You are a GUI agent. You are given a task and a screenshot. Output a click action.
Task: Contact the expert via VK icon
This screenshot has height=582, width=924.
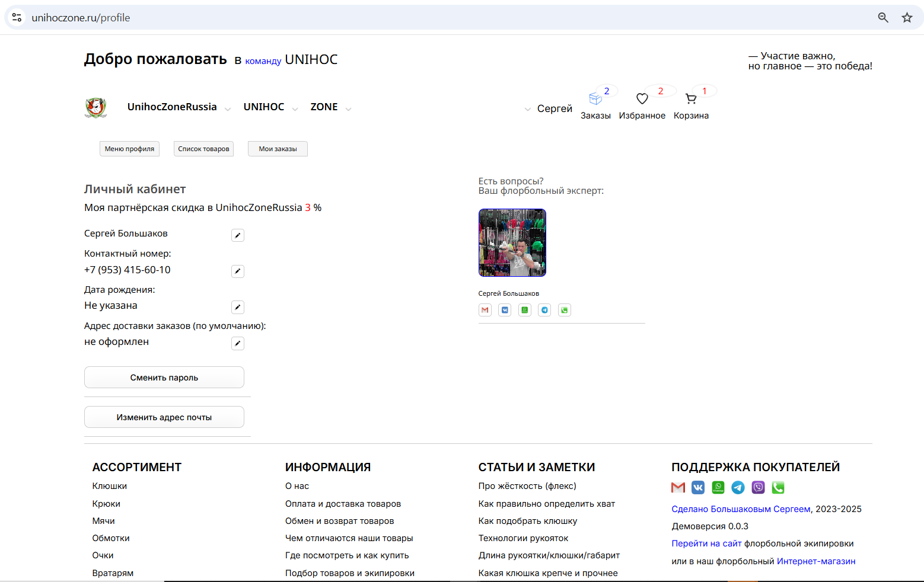[505, 310]
